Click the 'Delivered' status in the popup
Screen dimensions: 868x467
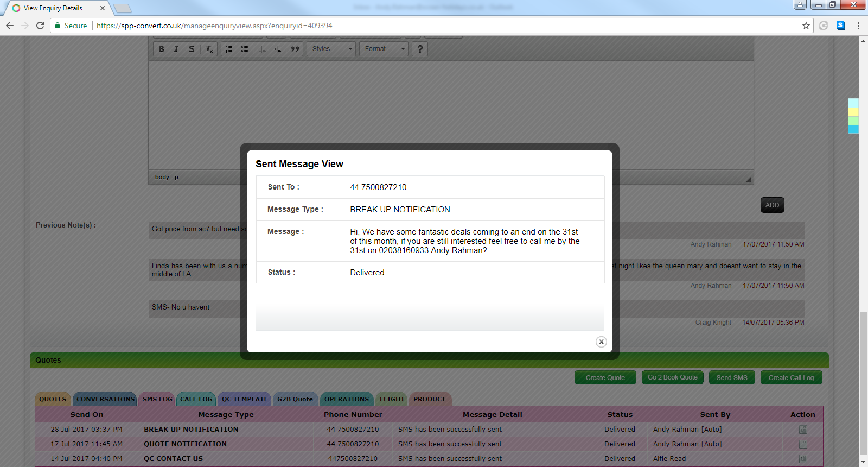pyautogui.click(x=367, y=273)
